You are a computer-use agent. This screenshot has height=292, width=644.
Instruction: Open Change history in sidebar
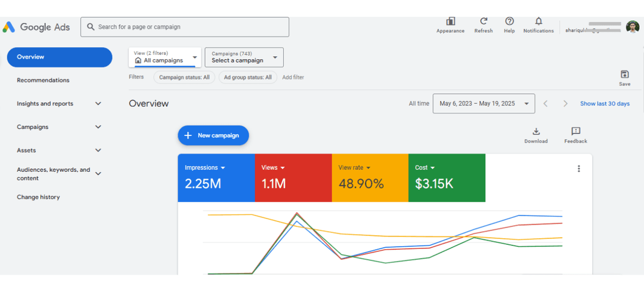tap(38, 198)
